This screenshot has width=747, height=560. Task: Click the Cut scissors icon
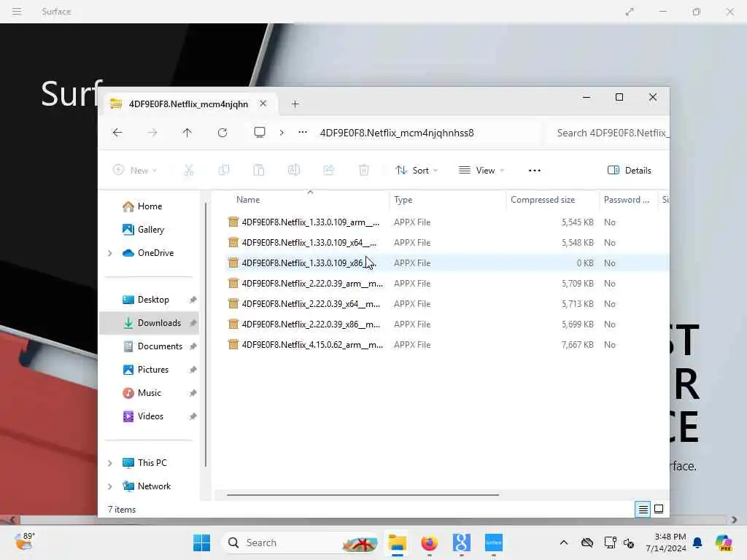point(189,170)
